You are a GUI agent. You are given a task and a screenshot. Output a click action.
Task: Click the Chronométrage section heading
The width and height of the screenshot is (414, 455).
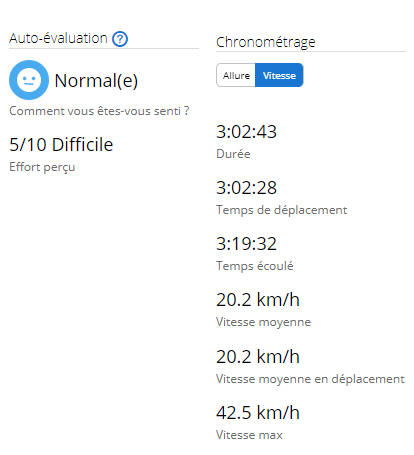coord(266,42)
